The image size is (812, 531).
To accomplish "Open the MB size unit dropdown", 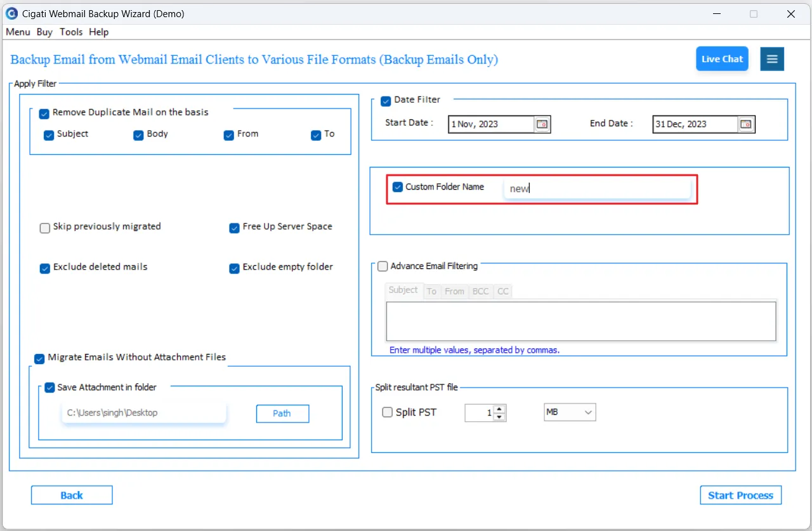I will (x=570, y=412).
